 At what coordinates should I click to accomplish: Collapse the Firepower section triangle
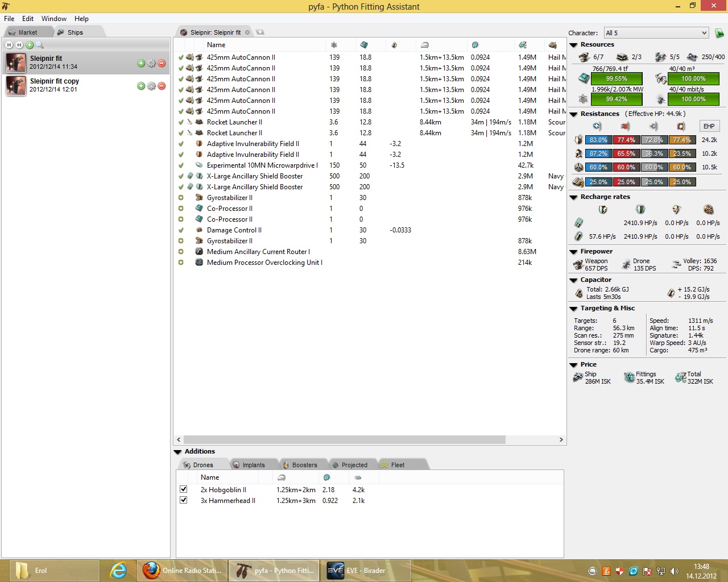tap(574, 252)
